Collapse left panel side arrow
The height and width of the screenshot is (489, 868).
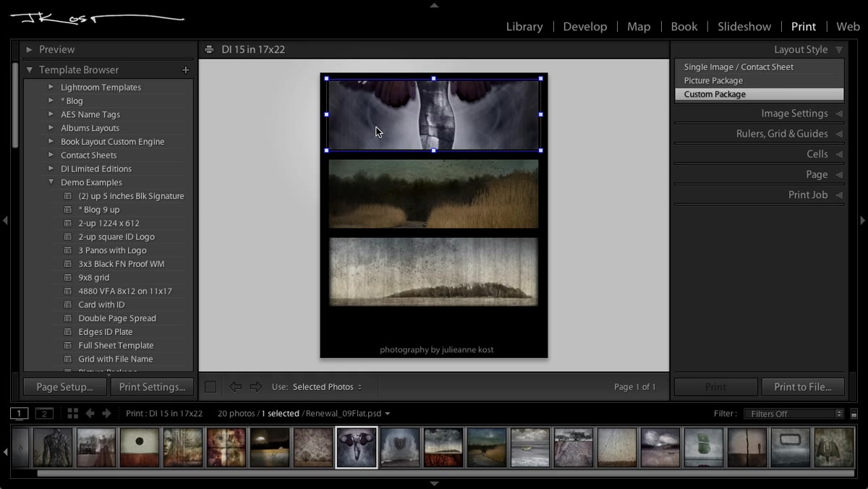[5, 220]
